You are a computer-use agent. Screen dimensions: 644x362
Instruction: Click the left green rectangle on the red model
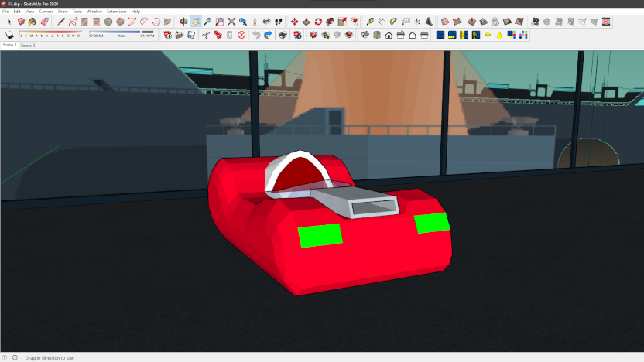pos(320,236)
